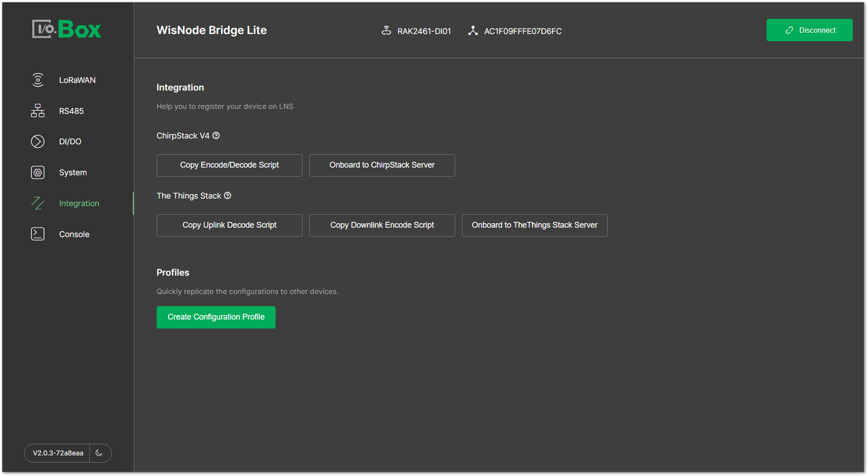Click the ChirpStack V4 label
The width and height of the screenshot is (868, 476).
[183, 135]
